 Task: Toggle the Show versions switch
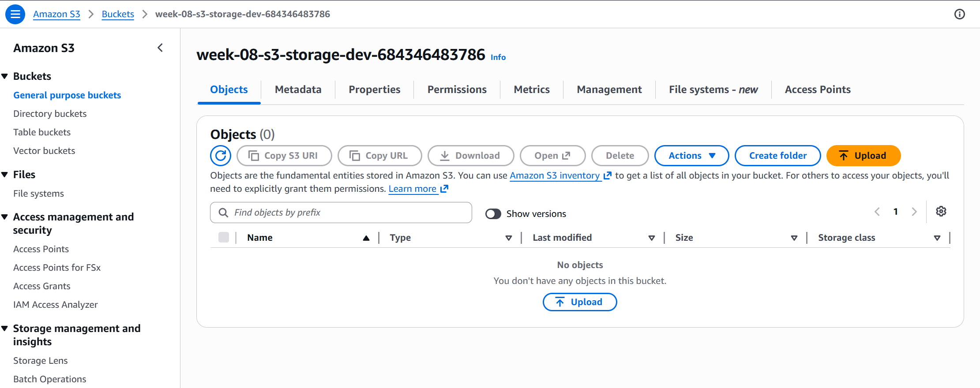(x=493, y=214)
